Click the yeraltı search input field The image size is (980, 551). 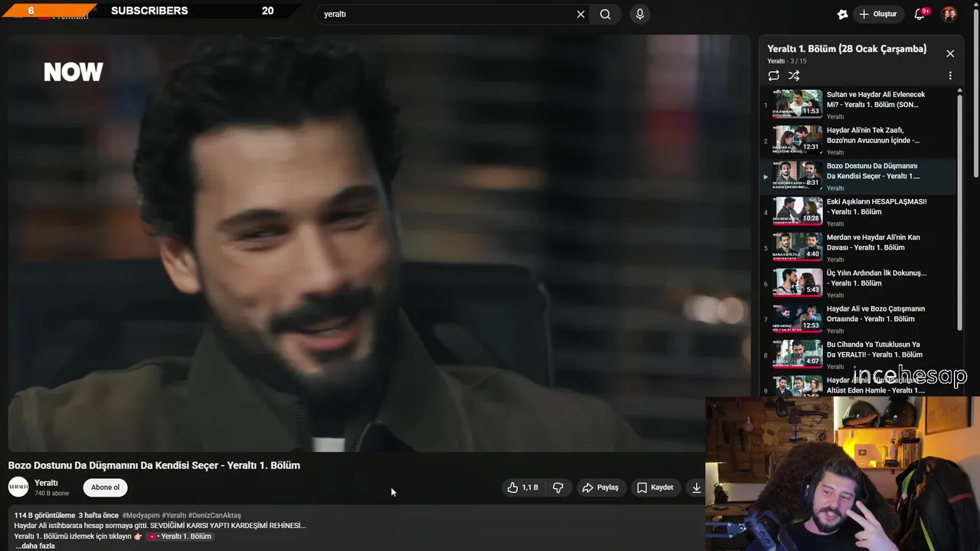pos(446,14)
